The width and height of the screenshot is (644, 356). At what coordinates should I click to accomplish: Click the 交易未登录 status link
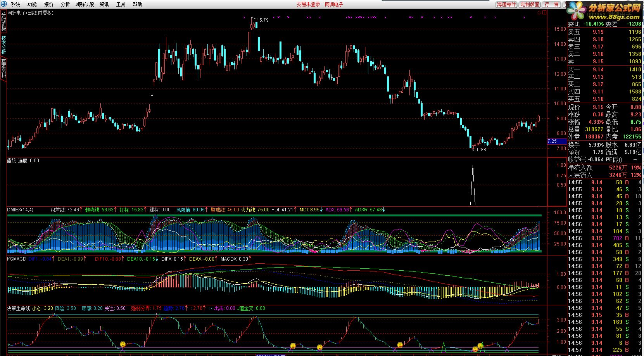(308, 4)
